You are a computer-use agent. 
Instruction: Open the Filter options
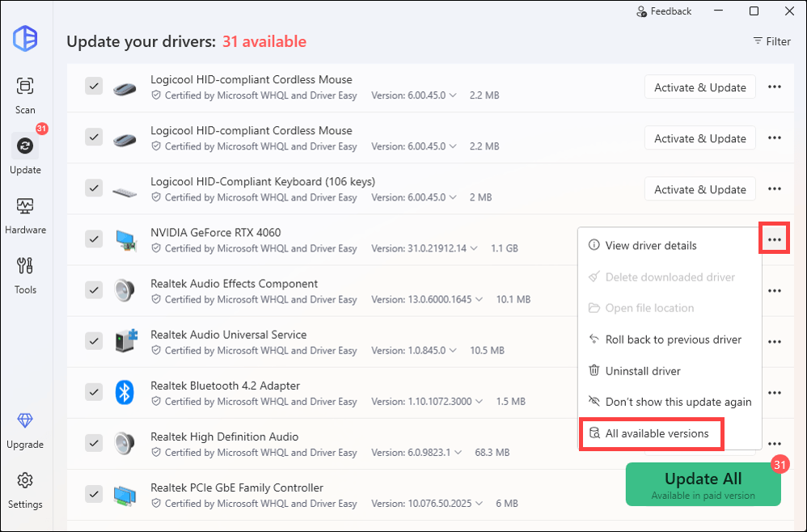coord(771,41)
